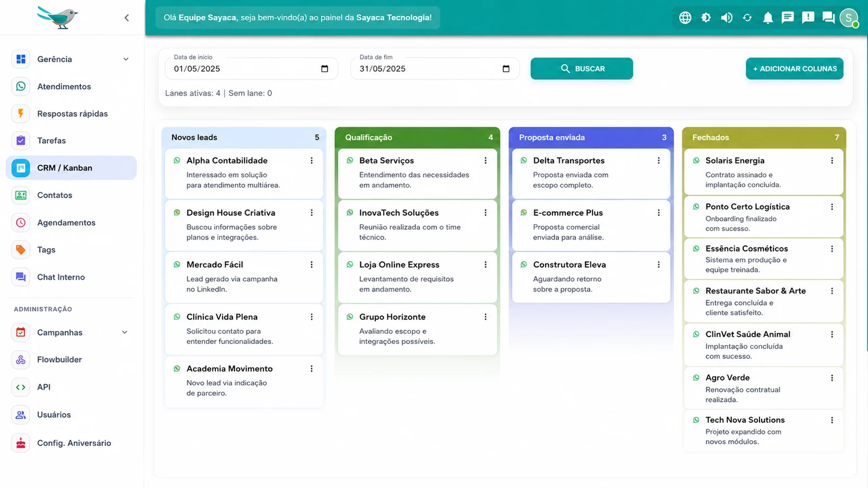Click the BUSCAR button
The width and height of the screenshot is (868, 488).
[582, 69]
